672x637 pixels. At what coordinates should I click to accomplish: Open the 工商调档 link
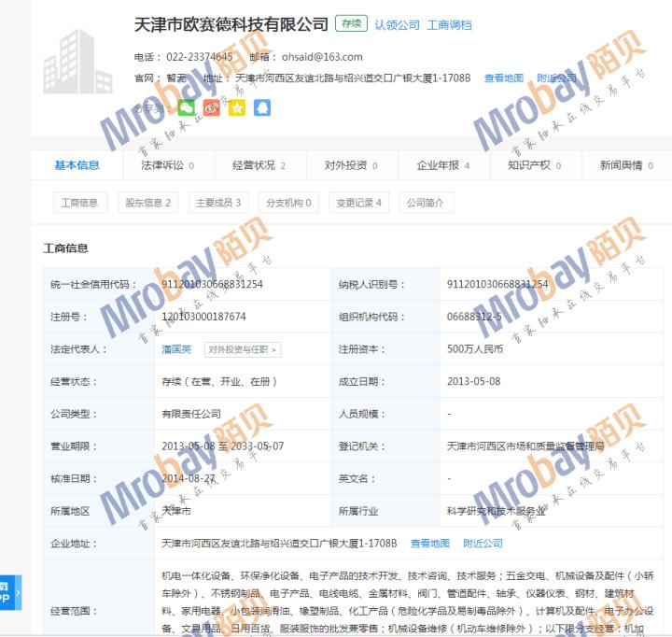[449, 25]
